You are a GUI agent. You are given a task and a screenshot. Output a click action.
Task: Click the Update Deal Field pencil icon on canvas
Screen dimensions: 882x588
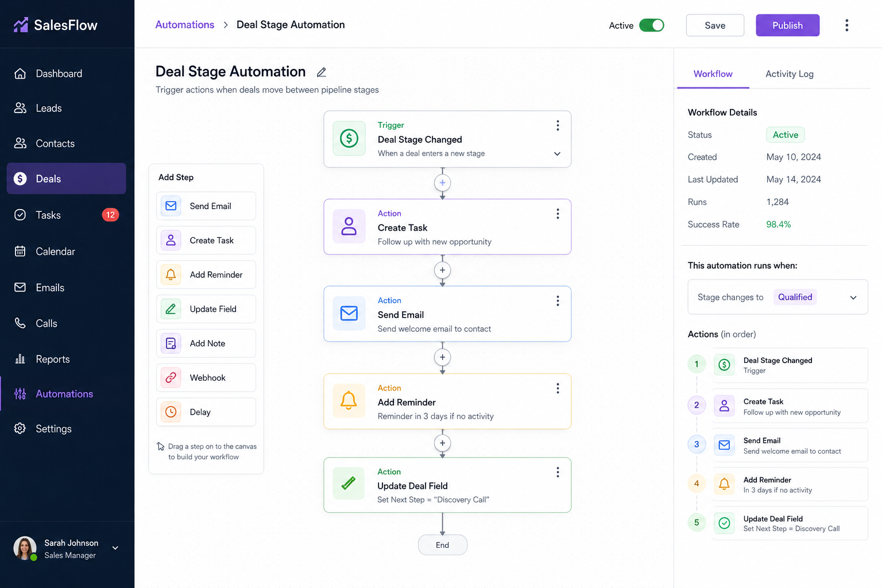coord(349,483)
